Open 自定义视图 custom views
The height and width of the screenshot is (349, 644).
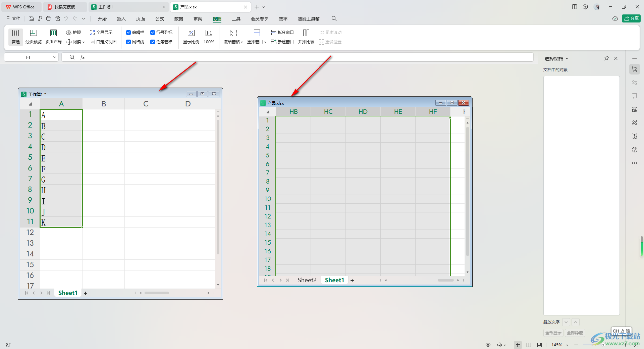pos(103,42)
